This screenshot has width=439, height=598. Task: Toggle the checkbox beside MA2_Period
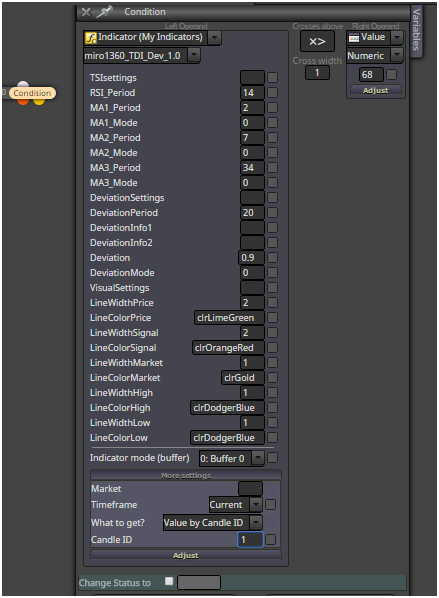coord(272,138)
